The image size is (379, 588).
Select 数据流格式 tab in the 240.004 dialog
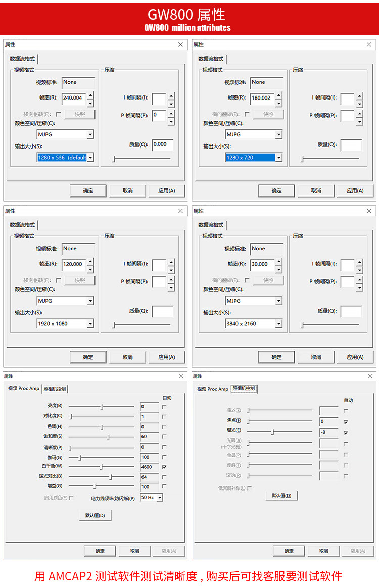tap(23, 59)
